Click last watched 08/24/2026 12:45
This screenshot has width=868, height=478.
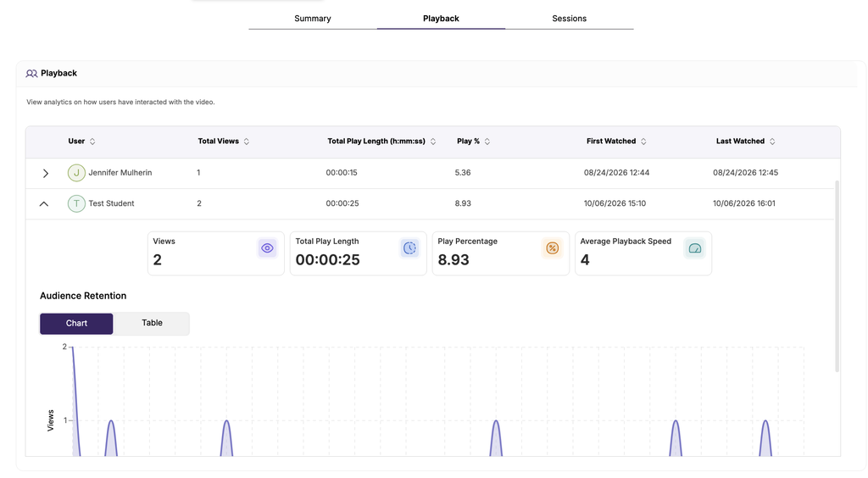coord(746,173)
